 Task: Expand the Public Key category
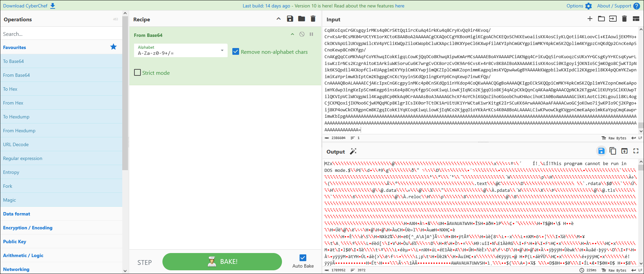[x=61, y=242]
